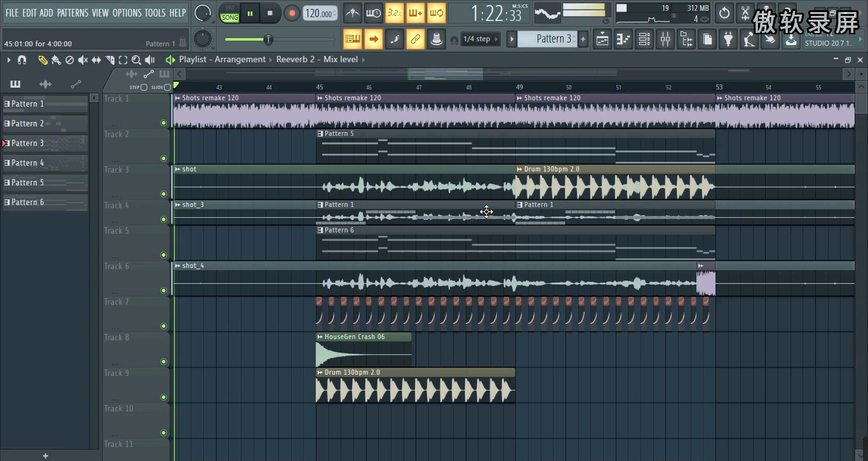This screenshot has height=461, width=868.
Task: Open Shots remake 120 clip menu at bar 45
Action: (320, 98)
